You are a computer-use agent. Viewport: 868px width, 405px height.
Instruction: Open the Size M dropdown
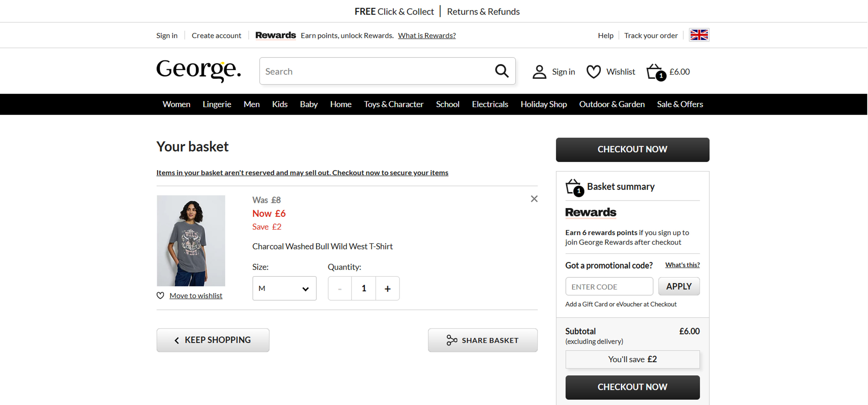pos(284,289)
